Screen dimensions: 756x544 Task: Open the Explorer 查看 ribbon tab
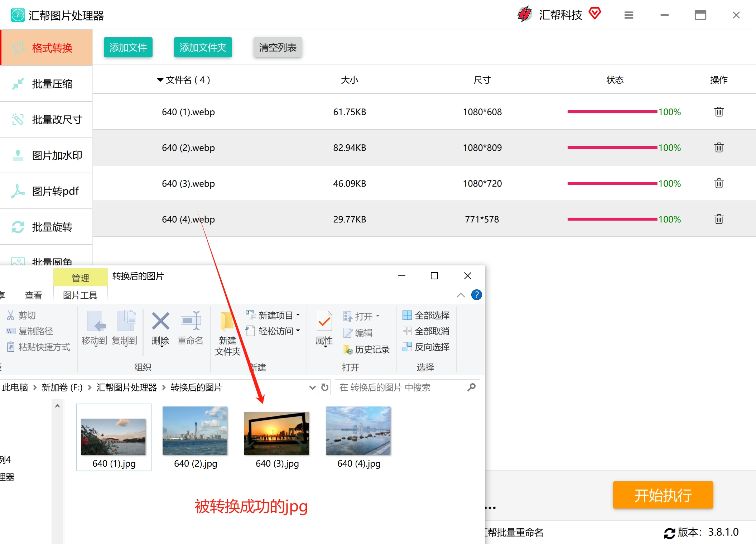34,295
